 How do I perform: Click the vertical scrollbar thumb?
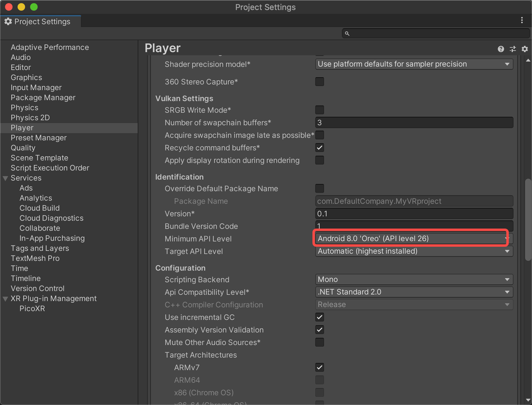(x=528, y=219)
